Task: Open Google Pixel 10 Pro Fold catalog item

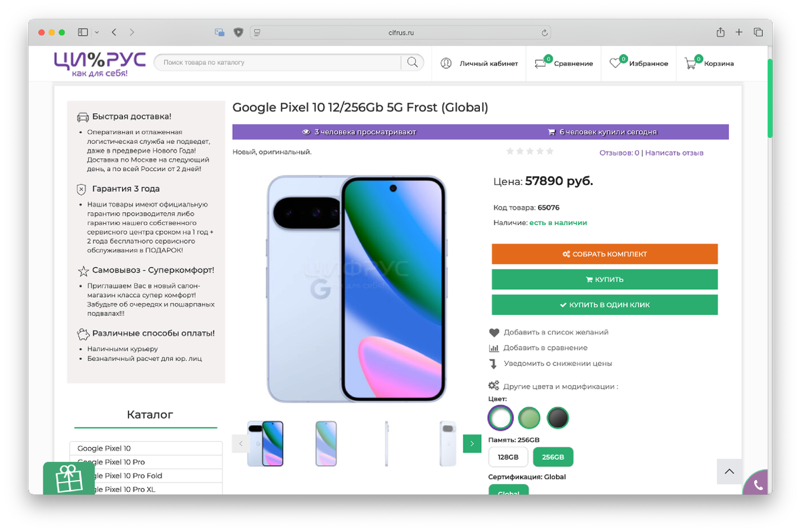Action: click(x=146, y=475)
